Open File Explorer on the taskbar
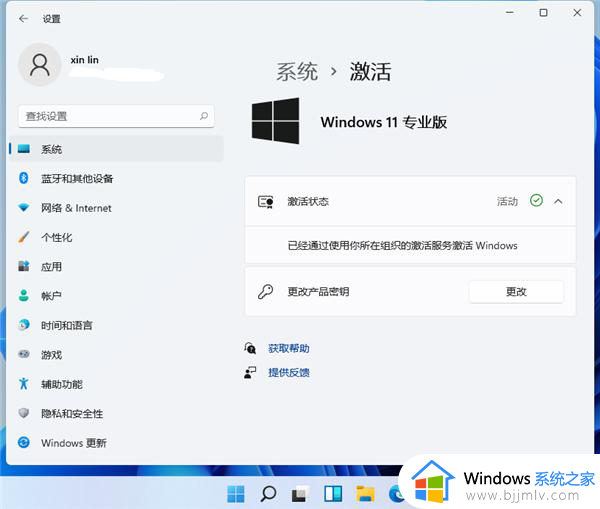This screenshot has width=600, height=509. 365,494
